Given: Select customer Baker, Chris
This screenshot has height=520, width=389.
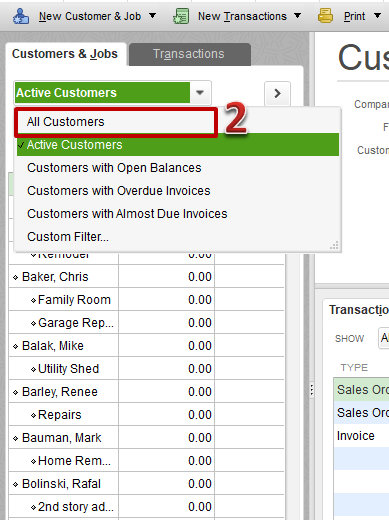Looking at the screenshot, I should [x=55, y=277].
